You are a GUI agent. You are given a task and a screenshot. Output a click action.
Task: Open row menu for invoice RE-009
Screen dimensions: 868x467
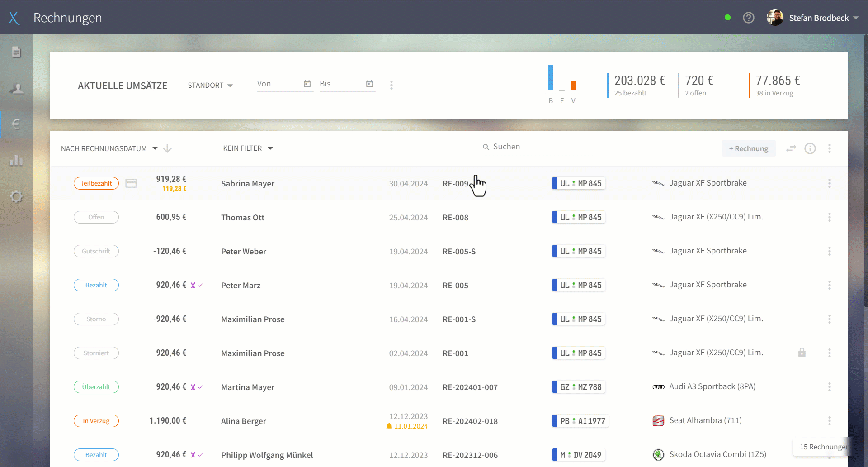click(830, 183)
